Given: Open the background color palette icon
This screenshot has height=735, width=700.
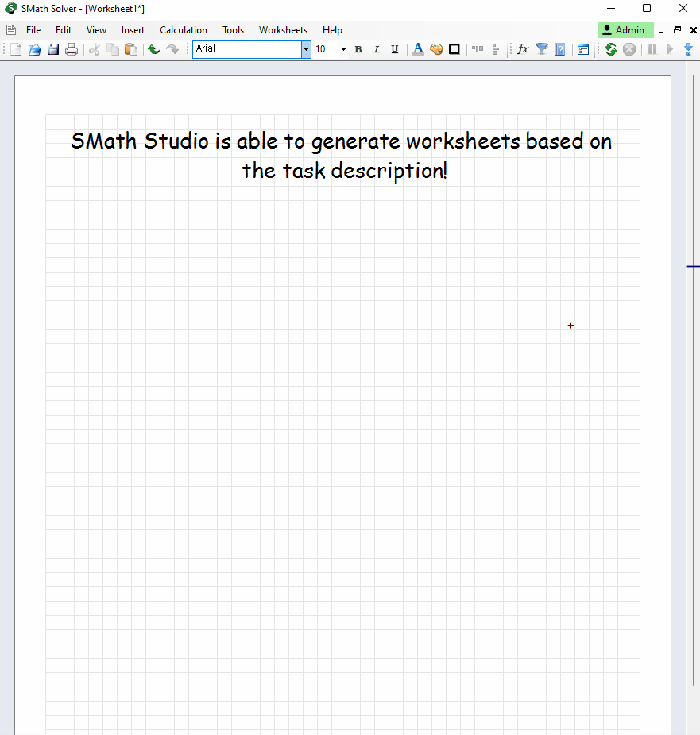Looking at the screenshot, I should [435, 49].
